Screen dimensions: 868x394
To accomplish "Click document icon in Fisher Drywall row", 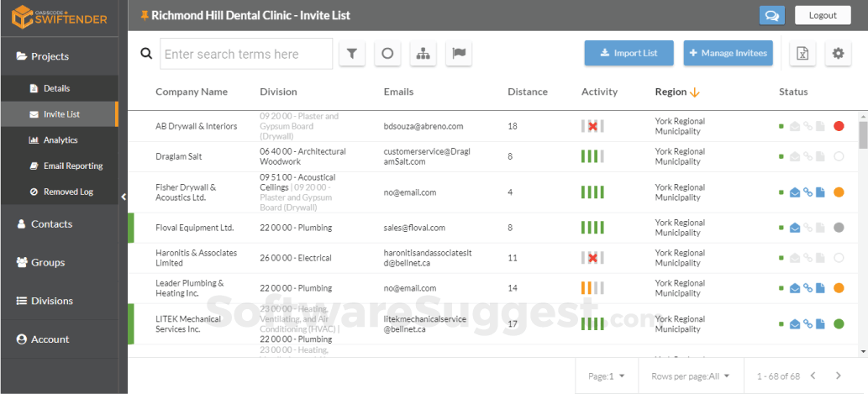I will pos(820,192).
